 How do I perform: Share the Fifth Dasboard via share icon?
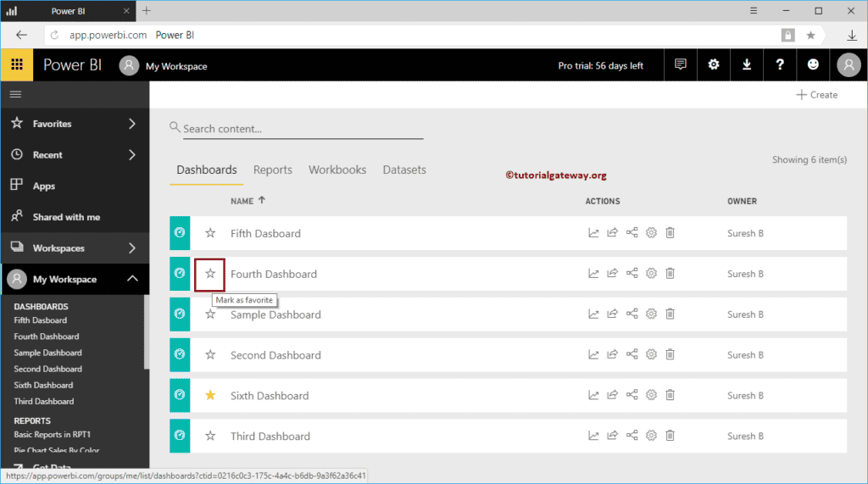(612, 233)
